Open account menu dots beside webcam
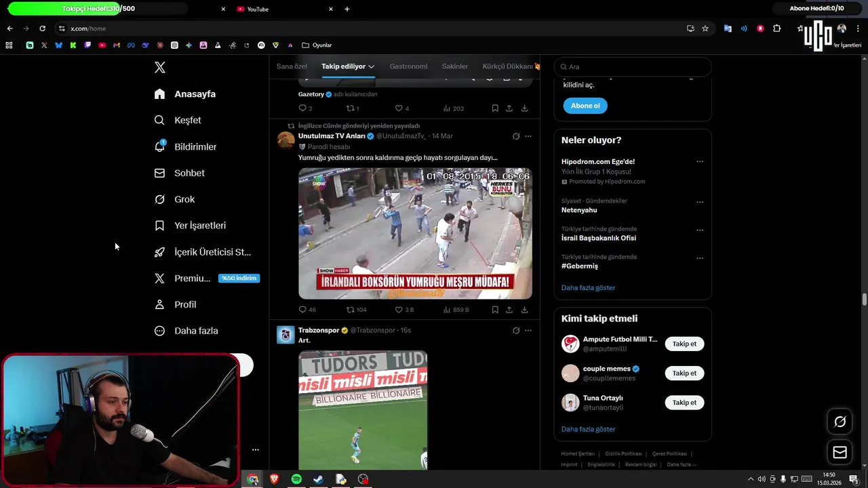The height and width of the screenshot is (488, 868). (x=255, y=449)
